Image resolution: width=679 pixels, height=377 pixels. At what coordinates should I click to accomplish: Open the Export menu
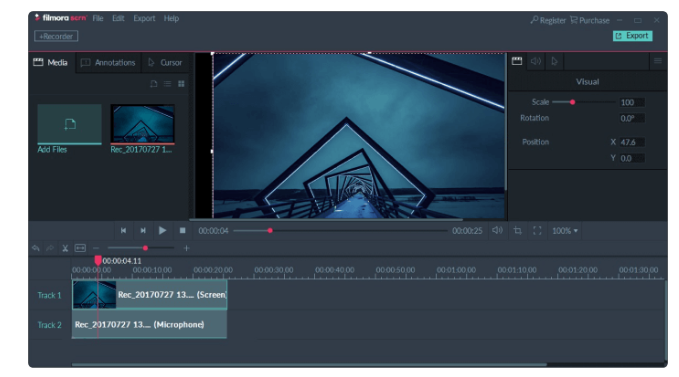(144, 19)
